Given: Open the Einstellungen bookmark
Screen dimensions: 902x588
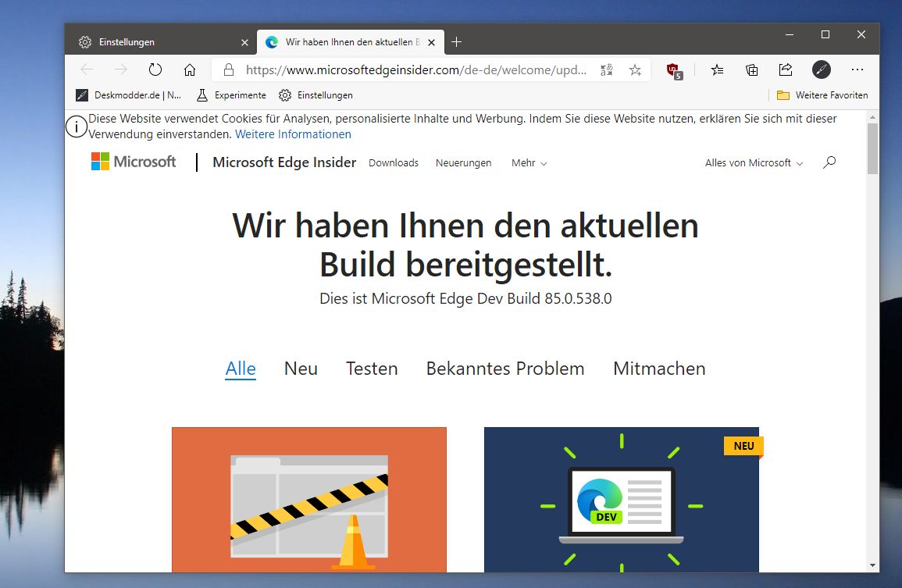Looking at the screenshot, I should 316,95.
